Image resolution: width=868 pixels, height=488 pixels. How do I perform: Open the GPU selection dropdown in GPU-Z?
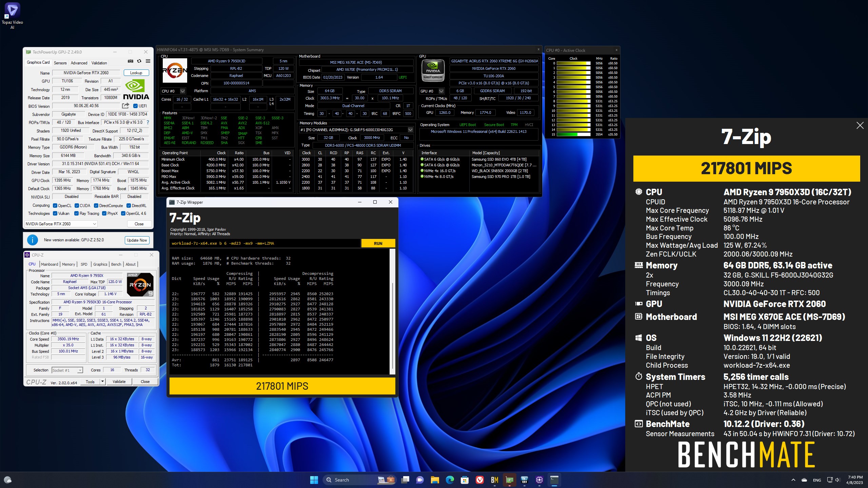pos(61,224)
